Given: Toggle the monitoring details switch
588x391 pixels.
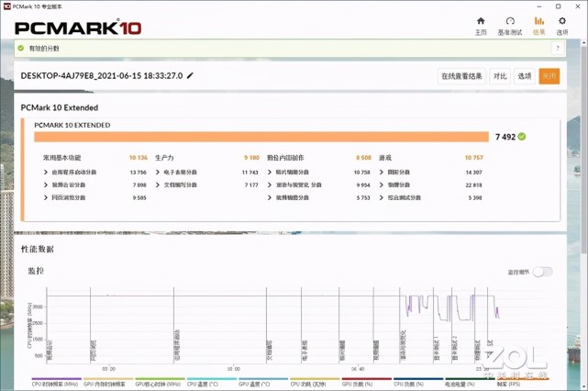Looking at the screenshot, I should point(543,272).
